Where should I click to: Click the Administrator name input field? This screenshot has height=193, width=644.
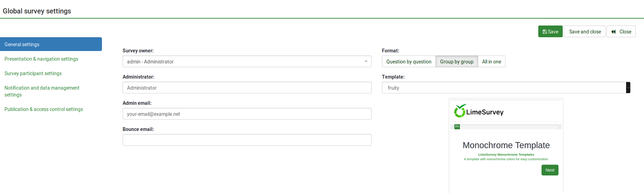[247, 88]
